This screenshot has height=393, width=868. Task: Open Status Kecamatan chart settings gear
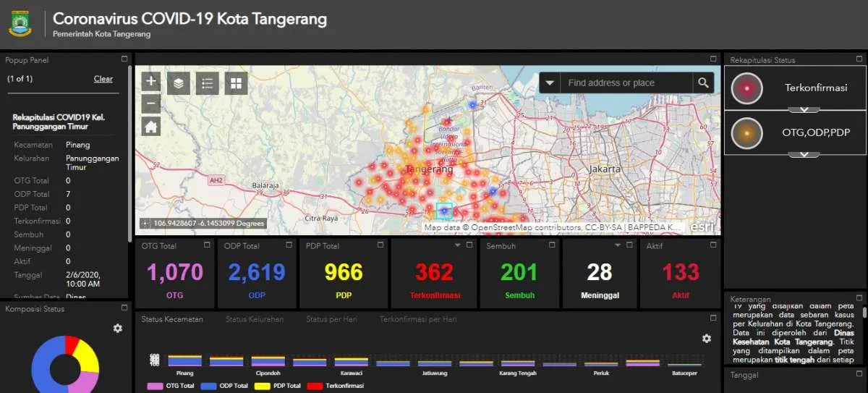click(707, 339)
